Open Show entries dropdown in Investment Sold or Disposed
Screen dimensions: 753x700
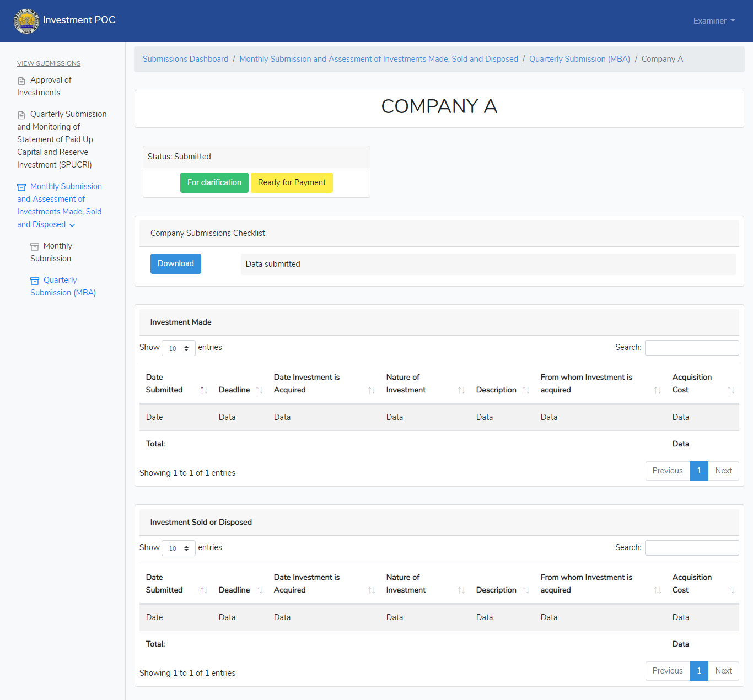(x=179, y=548)
